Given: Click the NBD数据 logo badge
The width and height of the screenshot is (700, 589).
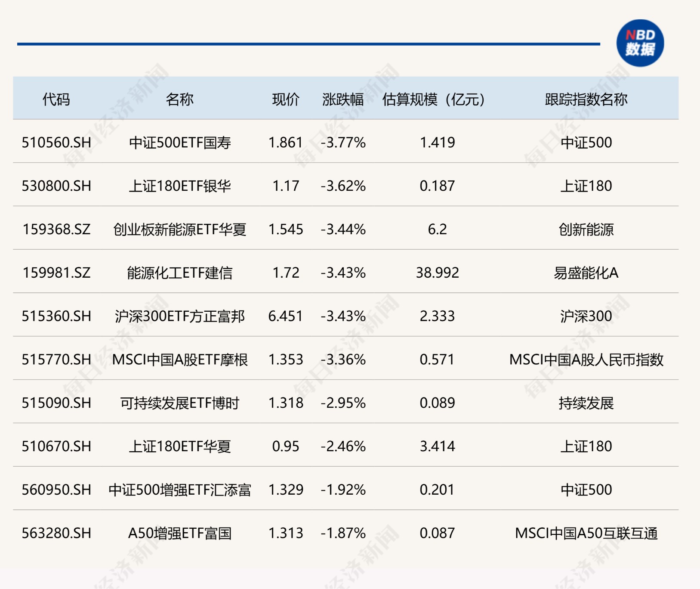Looking at the screenshot, I should [x=640, y=43].
